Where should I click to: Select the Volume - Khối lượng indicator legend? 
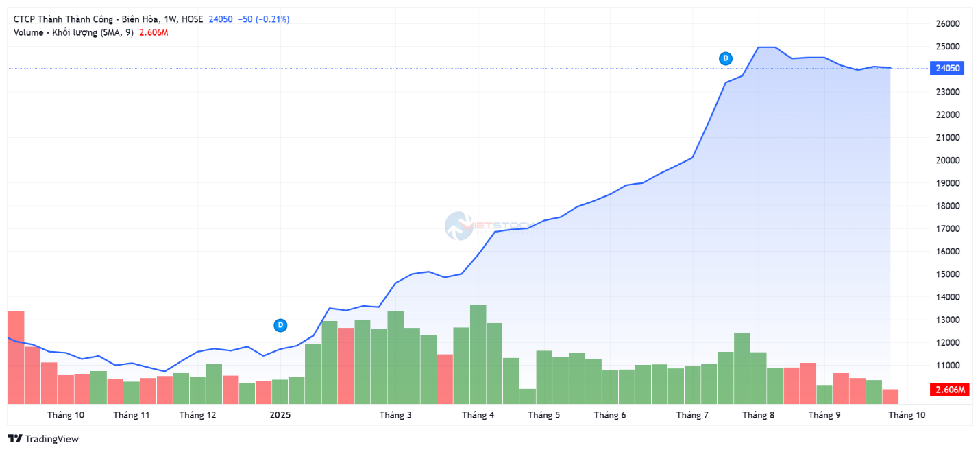[x=73, y=32]
